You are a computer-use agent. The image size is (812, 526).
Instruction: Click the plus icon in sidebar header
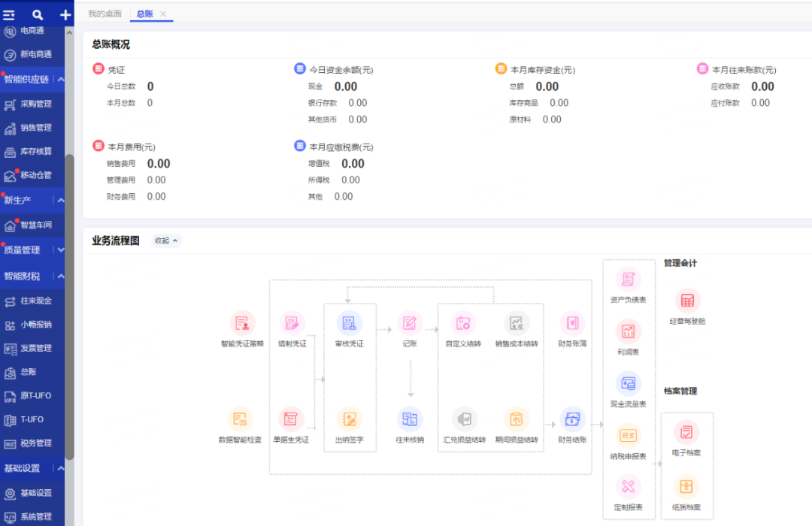65,14
